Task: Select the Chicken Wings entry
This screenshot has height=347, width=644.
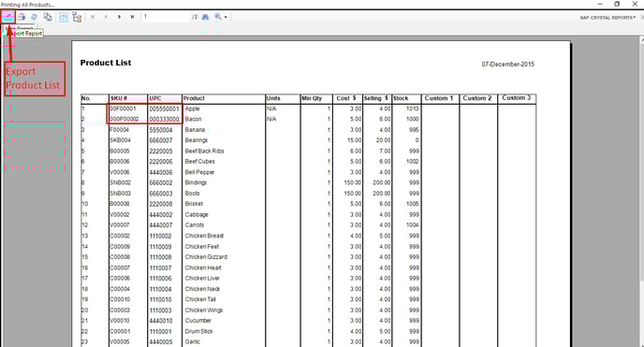Action: coord(204,311)
